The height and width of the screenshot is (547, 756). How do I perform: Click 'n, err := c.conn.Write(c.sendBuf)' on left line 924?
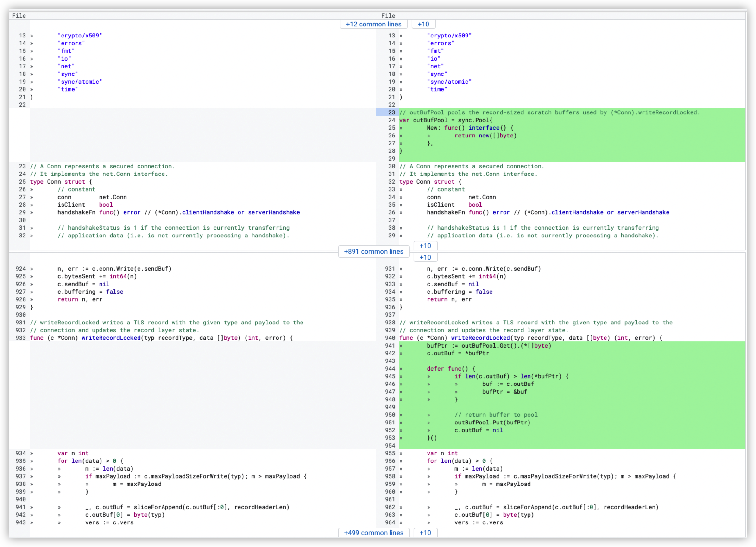point(114,268)
